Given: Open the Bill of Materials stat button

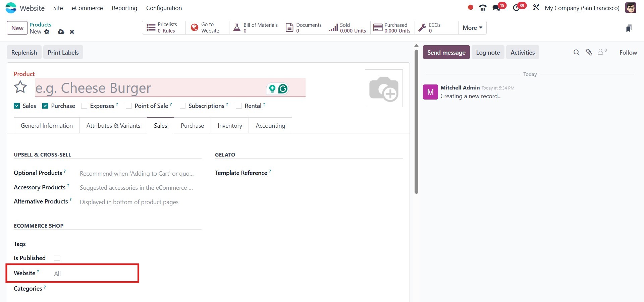Looking at the screenshot, I should (256, 28).
